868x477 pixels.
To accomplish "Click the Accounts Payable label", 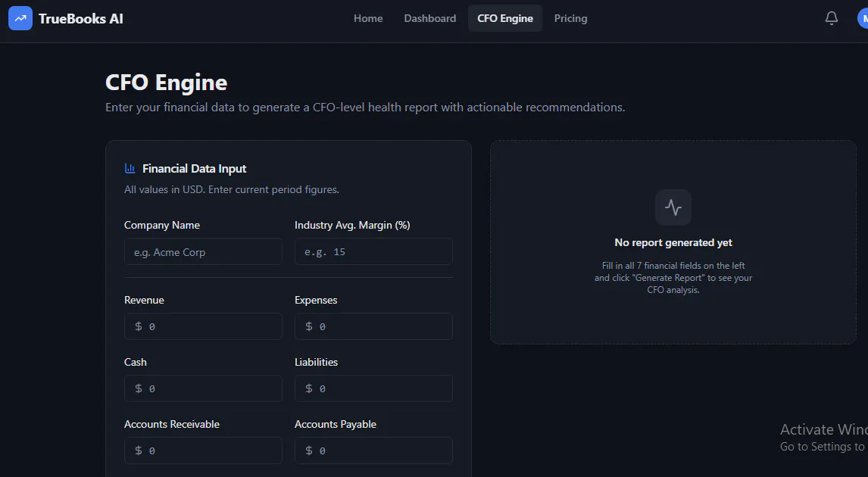I will (336, 424).
